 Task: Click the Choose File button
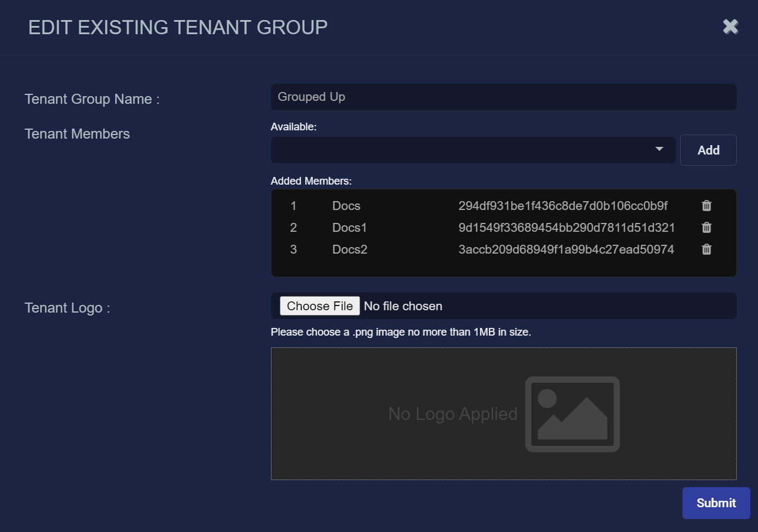(319, 306)
